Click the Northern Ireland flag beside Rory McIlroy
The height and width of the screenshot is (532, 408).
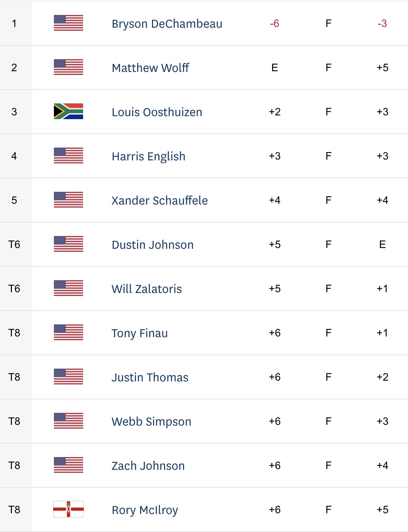[x=68, y=509]
